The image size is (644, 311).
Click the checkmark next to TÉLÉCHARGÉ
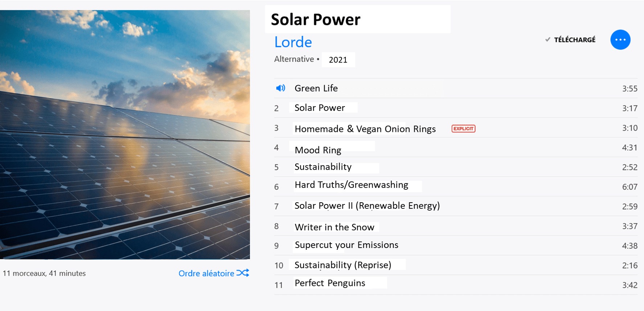pyautogui.click(x=547, y=40)
